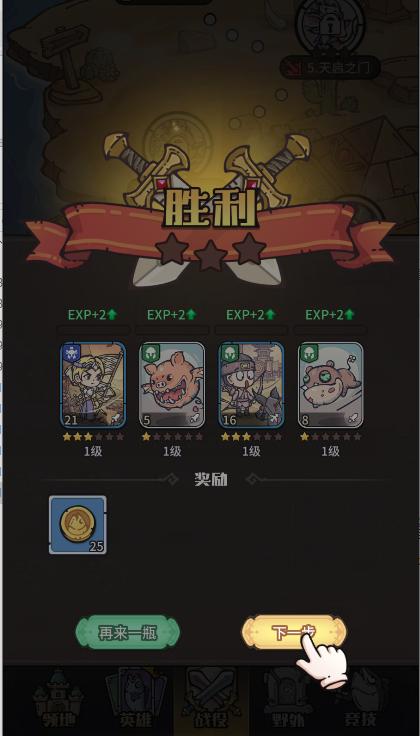Viewport: 420px width, 736px height.
Task: Click the middle victory star
Action: pyautogui.click(x=211, y=256)
